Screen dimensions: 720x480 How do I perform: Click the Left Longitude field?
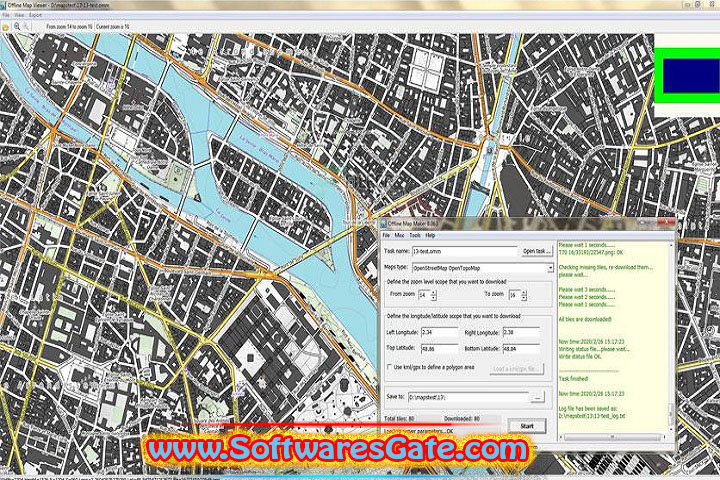(x=439, y=332)
